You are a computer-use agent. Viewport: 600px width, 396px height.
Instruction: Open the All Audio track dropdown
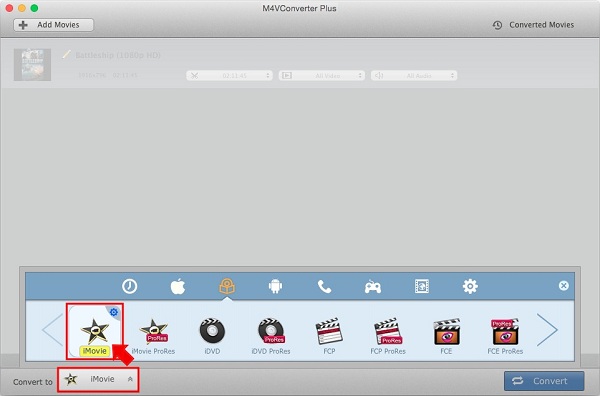click(414, 76)
